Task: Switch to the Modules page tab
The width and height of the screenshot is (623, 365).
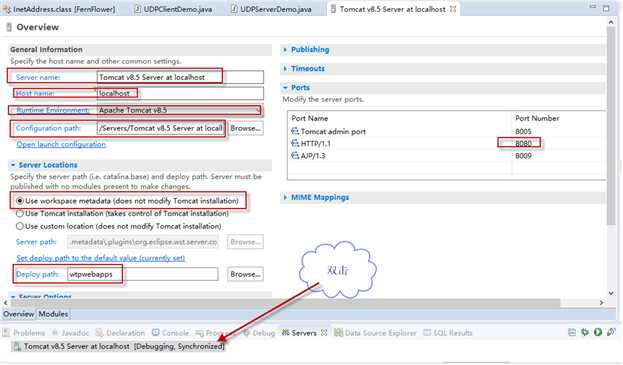Action: 53,314
